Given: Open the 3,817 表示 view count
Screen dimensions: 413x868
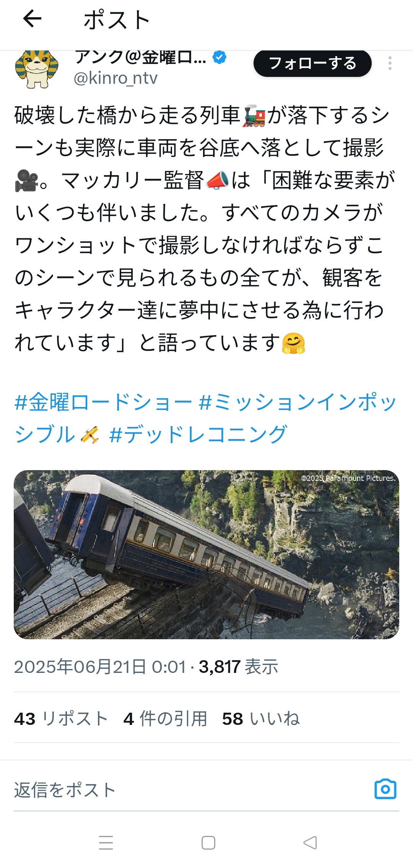Looking at the screenshot, I should 238,667.
